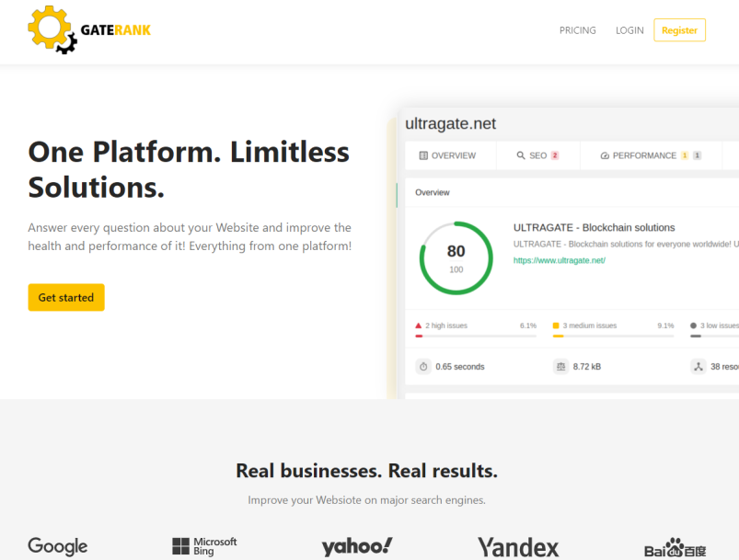Click the medium issues progress bar
Screen dimensions: 739x560
click(613, 336)
